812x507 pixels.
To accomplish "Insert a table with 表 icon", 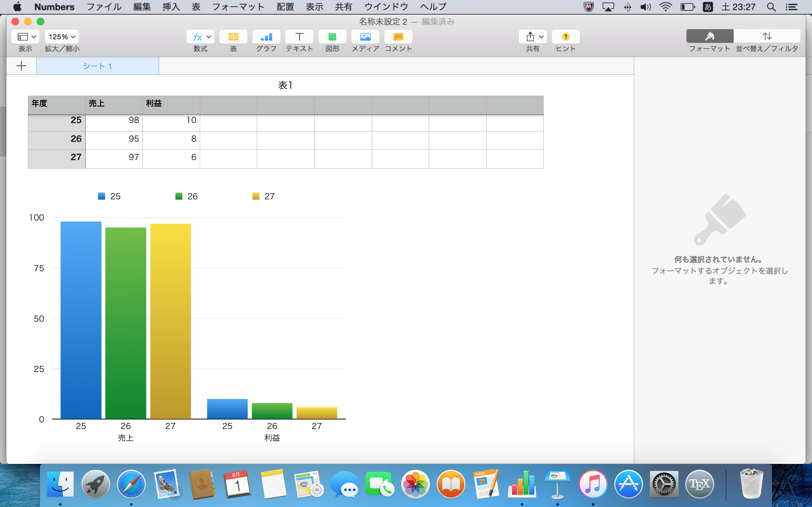I will [x=233, y=37].
